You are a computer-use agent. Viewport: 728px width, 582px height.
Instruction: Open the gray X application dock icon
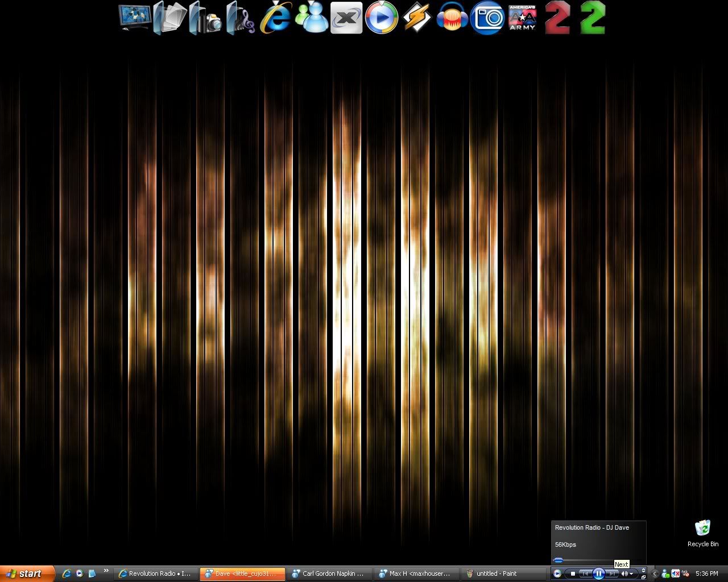tap(346, 18)
